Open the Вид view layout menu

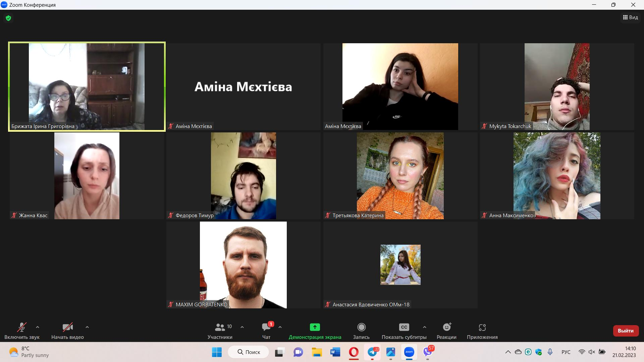coord(630,17)
